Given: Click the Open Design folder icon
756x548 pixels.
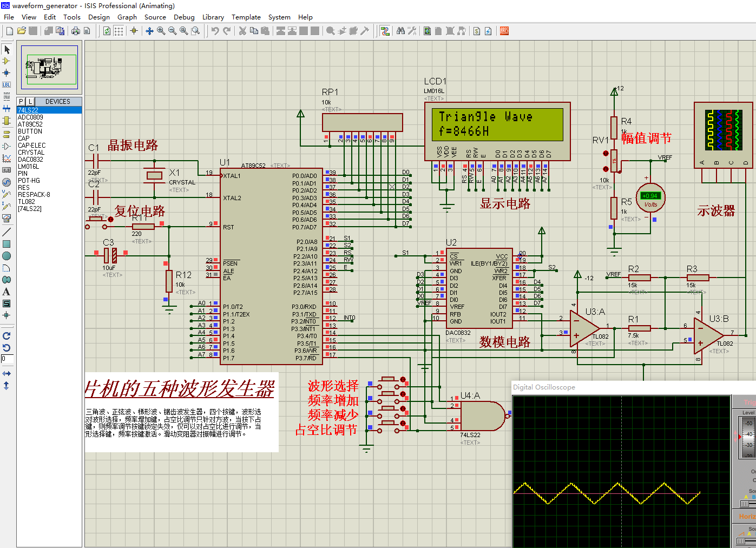Looking at the screenshot, I should [21, 31].
